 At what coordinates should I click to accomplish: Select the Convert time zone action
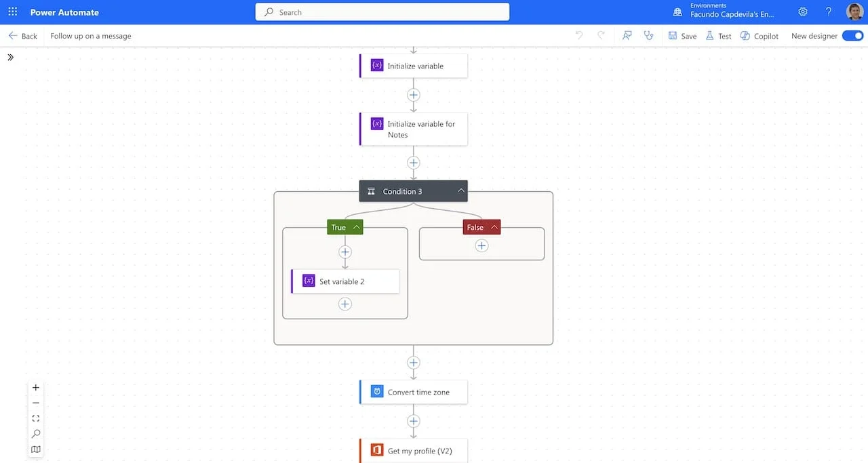(414, 392)
